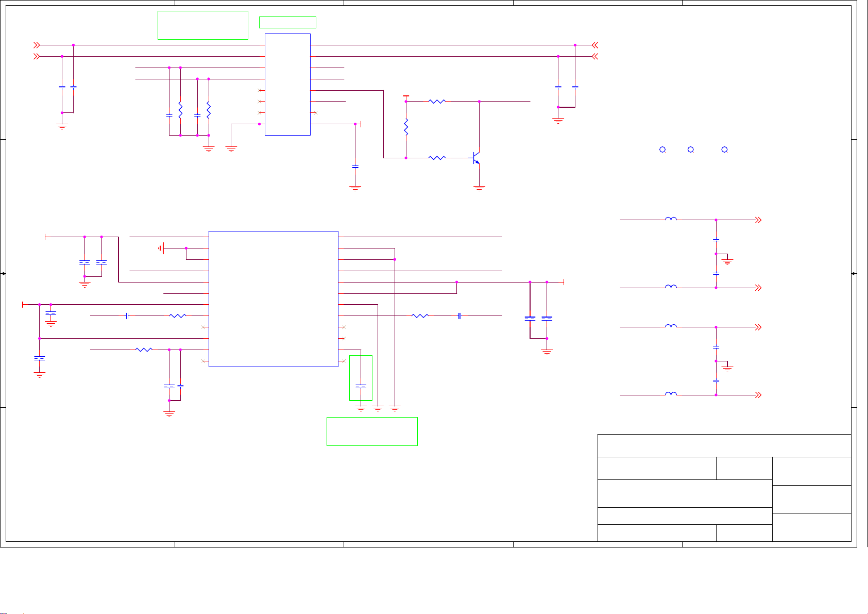
Task: Click the bottom-most inductor on the right side
Action: click(x=671, y=394)
